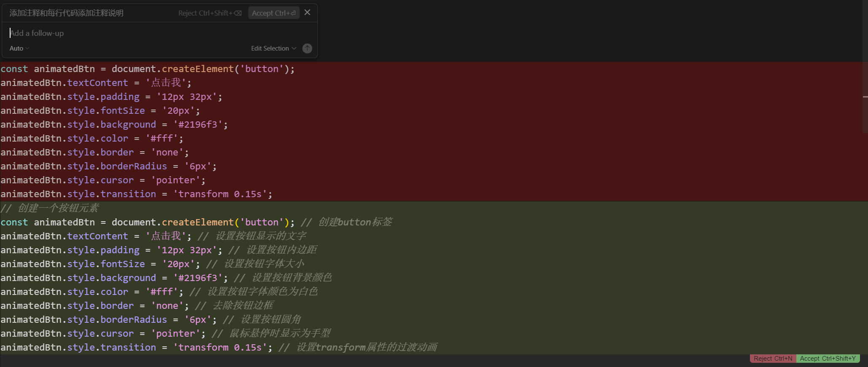Click the added comment line '// 创建一个按钮元素'
Screen dimensions: 868x367
(50, 208)
